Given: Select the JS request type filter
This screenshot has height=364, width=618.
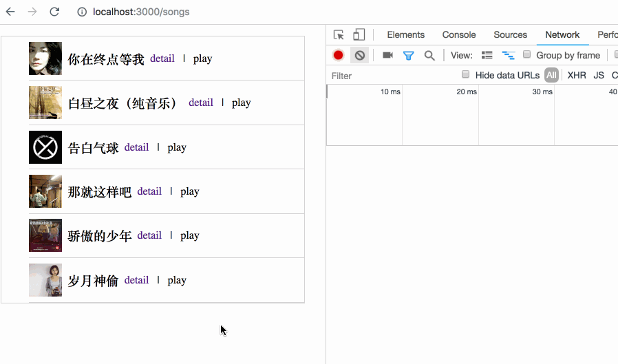Looking at the screenshot, I should point(599,76).
